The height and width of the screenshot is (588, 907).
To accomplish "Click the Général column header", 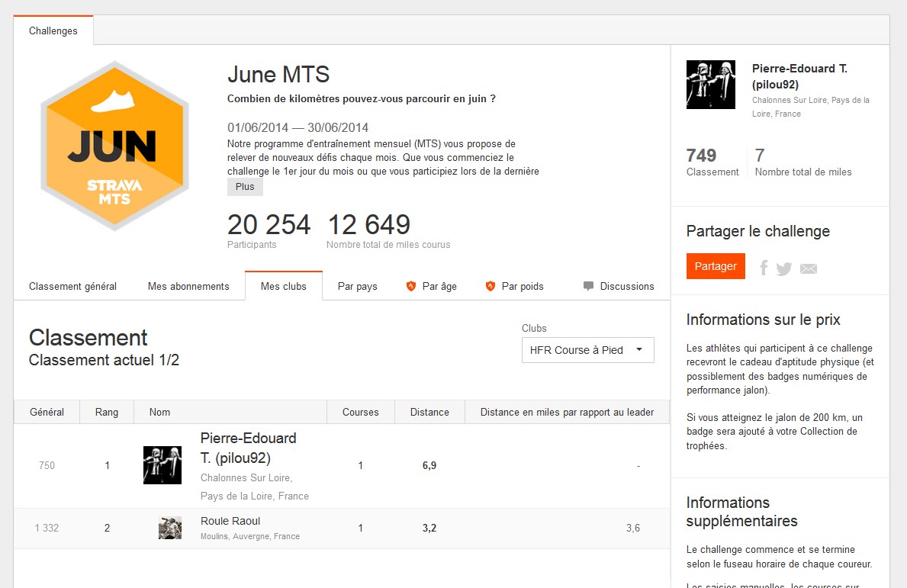I will [x=47, y=413].
